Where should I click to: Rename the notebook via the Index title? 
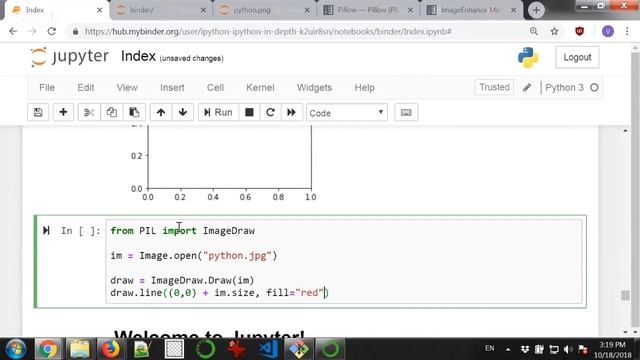[138, 56]
